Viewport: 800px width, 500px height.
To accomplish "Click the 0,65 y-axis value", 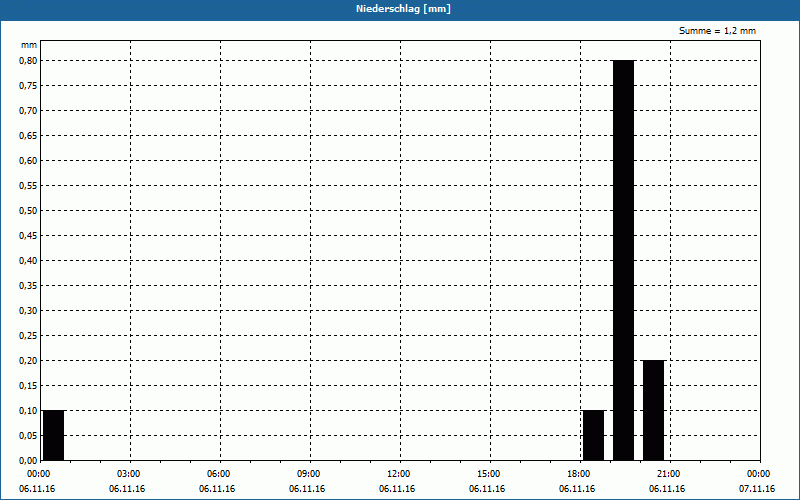I will pyautogui.click(x=28, y=136).
